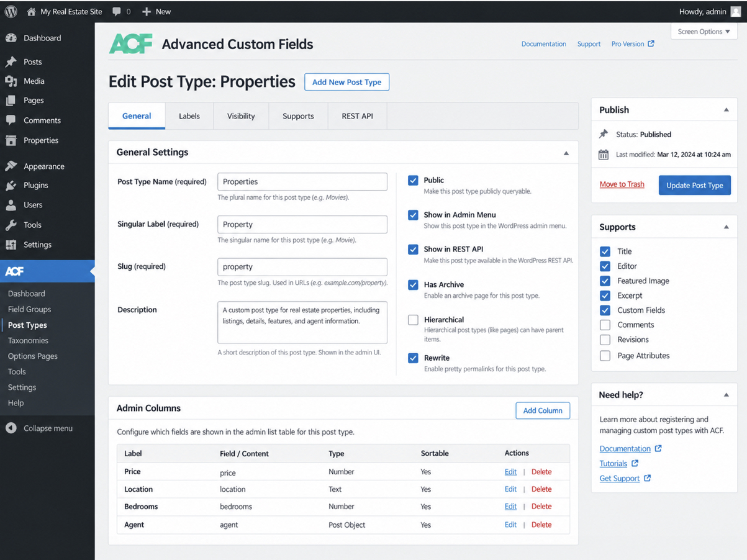The height and width of the screenshot is (560, 747).
Task: Open the Support link in header
Action: 589,44
